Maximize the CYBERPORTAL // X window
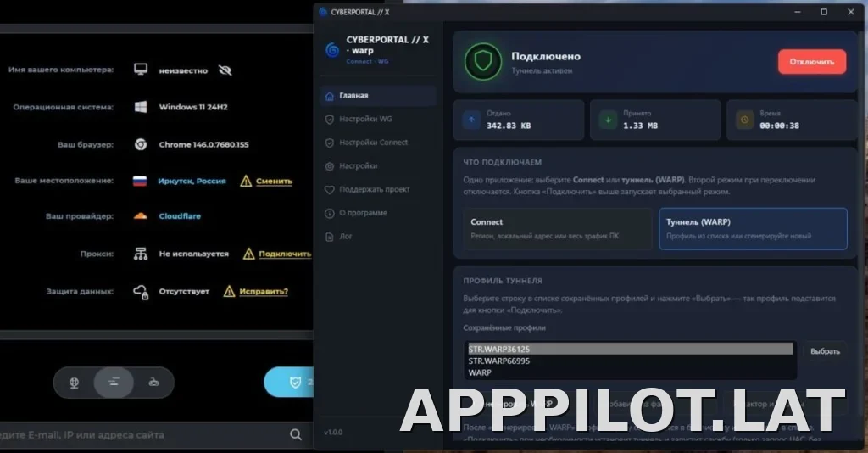Viewport: 868px width, 453px height. pyautogui.click(x=824, y=12)
